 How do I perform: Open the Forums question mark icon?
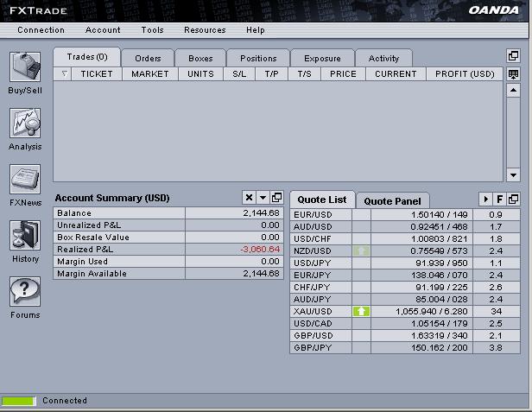25,292
